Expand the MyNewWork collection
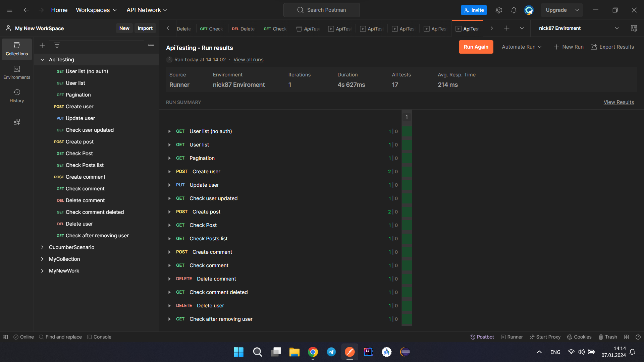This screenshot has height=362, width=644. [42, 271]
